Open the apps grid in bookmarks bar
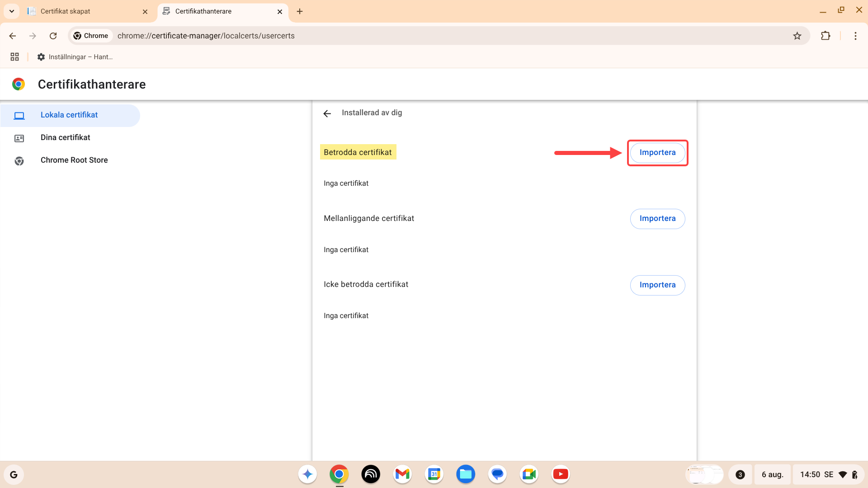This screenshot has width=868, height=488. coord(14,57)
